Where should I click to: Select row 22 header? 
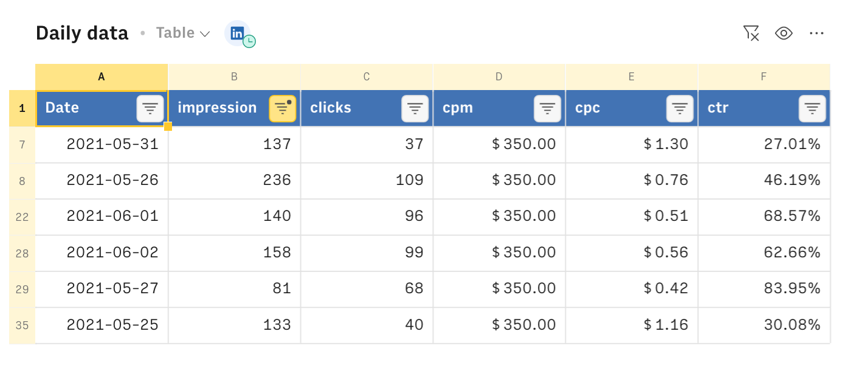point(22,217)
